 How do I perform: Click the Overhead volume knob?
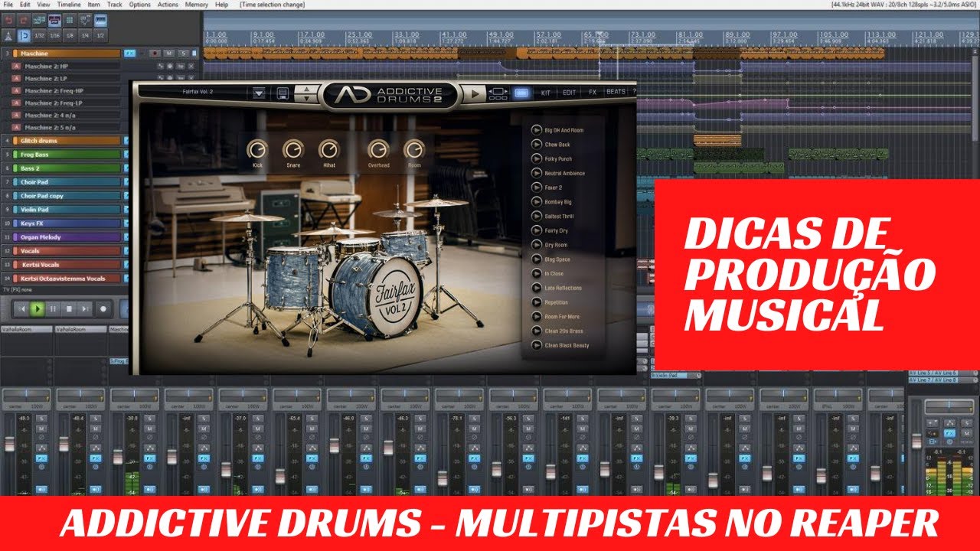[x=378, y=148]
